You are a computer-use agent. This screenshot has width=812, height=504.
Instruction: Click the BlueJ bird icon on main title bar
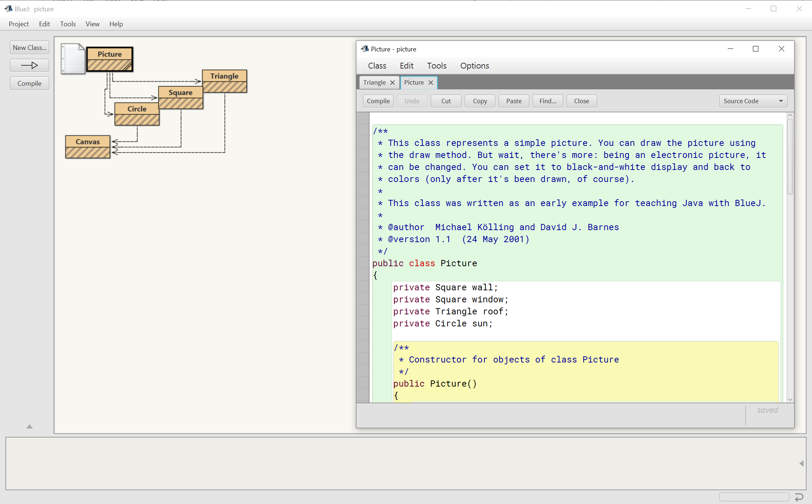tap(9, 8)
